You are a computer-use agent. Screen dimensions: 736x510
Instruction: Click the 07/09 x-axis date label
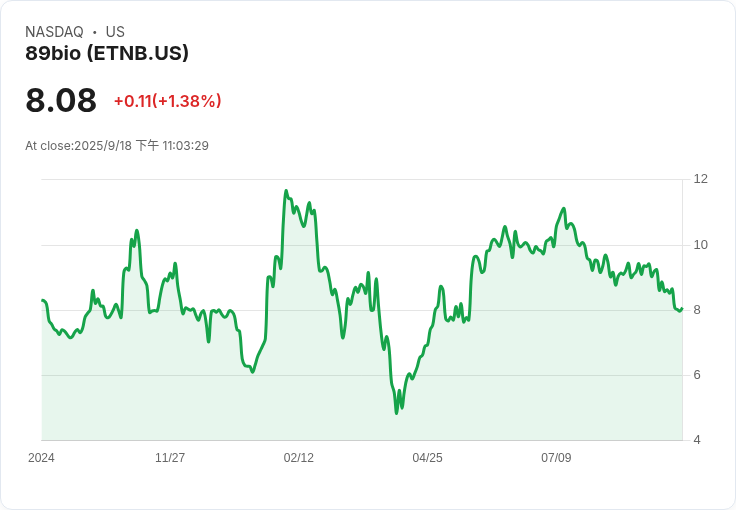[556, 457]
